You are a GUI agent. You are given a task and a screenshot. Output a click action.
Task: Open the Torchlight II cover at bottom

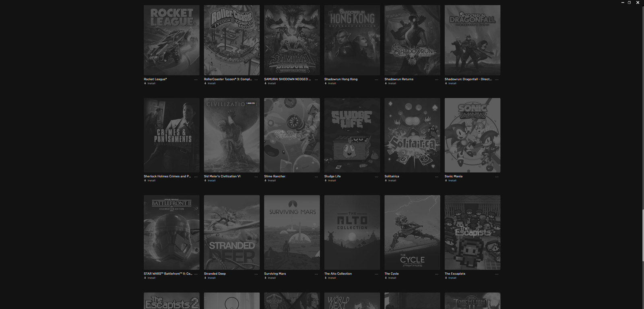click(x=473, y=301)
